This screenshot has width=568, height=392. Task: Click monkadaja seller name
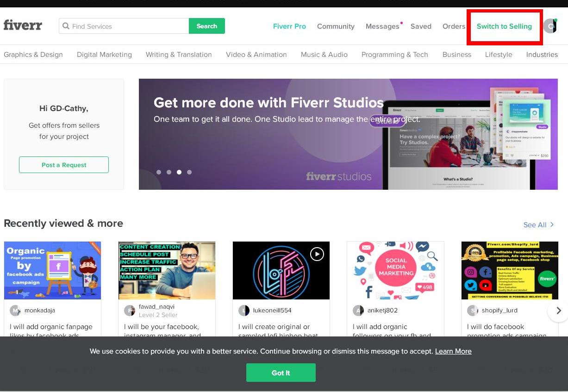pos(40,311)
